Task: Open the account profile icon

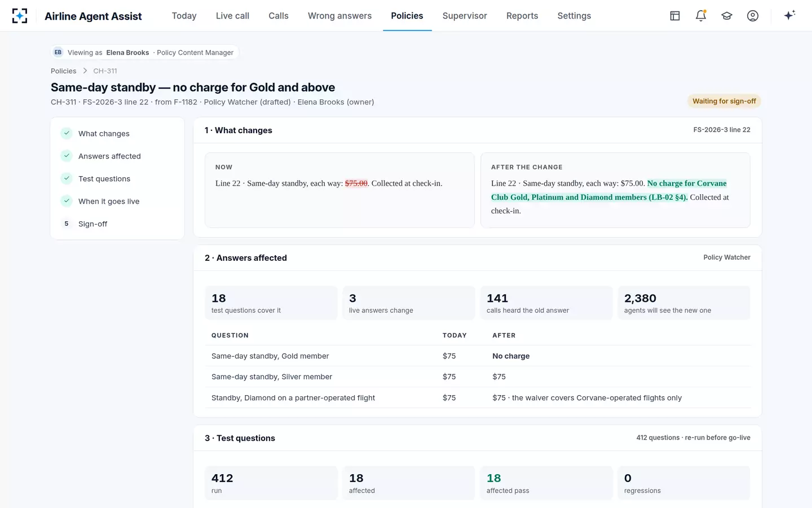Action: pyautogui.click(x=753, y=16)
